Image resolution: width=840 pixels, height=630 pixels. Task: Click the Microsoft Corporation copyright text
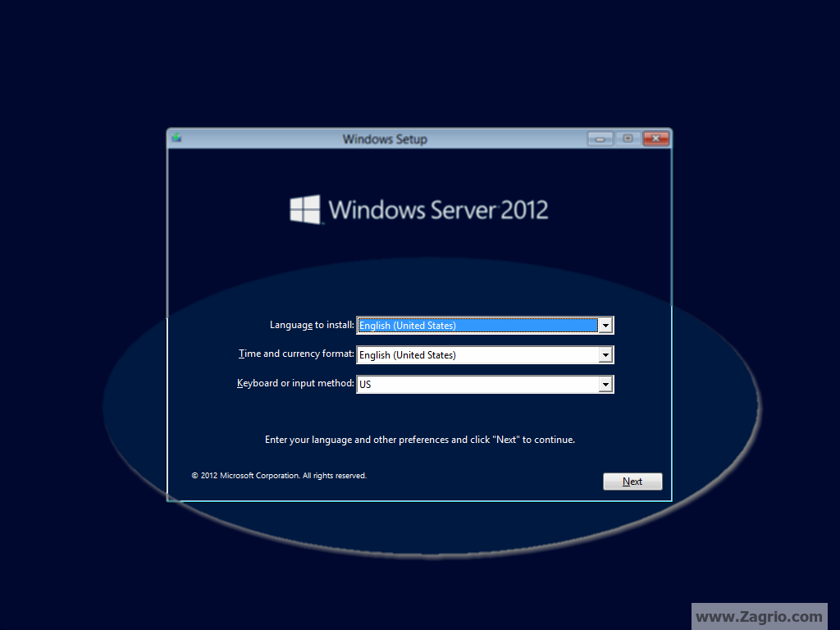pos(279,475)
